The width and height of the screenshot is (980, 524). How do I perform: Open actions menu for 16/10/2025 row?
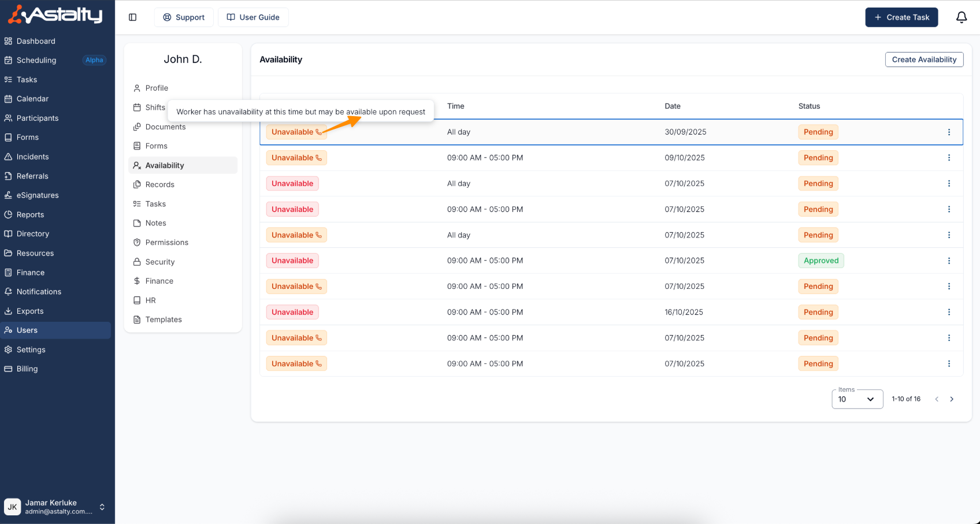(x=949, y=313)
